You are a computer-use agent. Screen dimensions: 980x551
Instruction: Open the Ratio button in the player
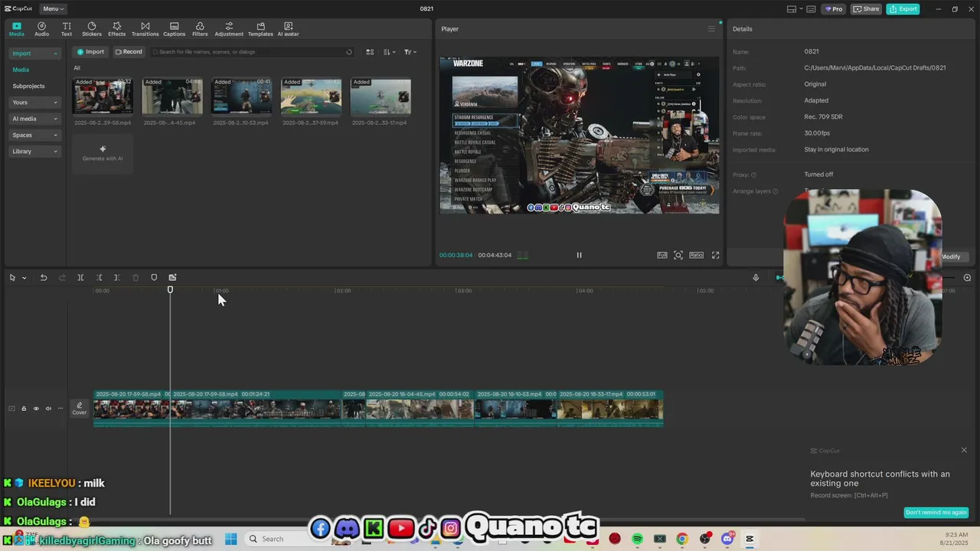(x=696, y=255)
